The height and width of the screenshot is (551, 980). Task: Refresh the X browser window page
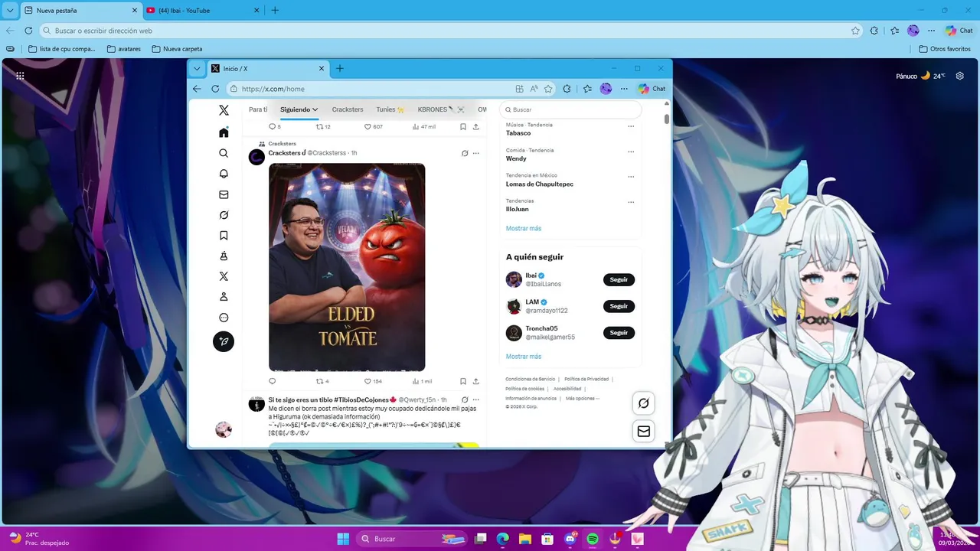click(215, 89)
